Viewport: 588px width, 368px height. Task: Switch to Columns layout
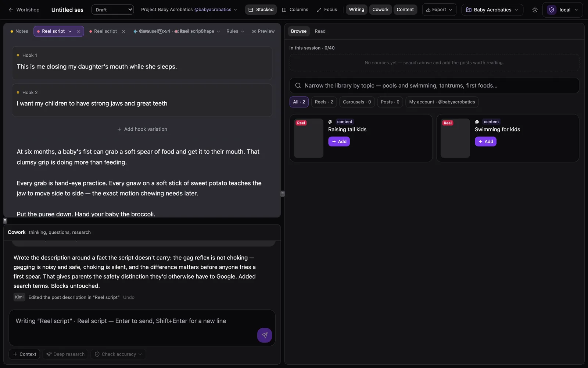295,10
